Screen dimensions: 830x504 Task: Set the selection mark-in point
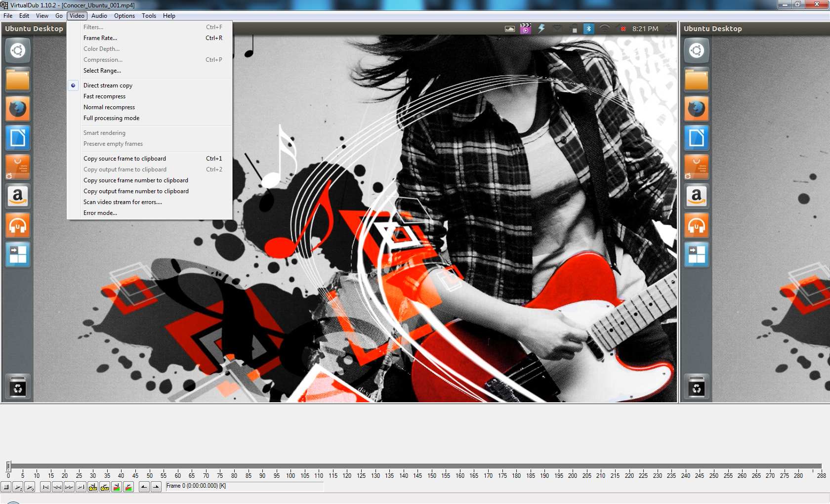coord(144,487)
